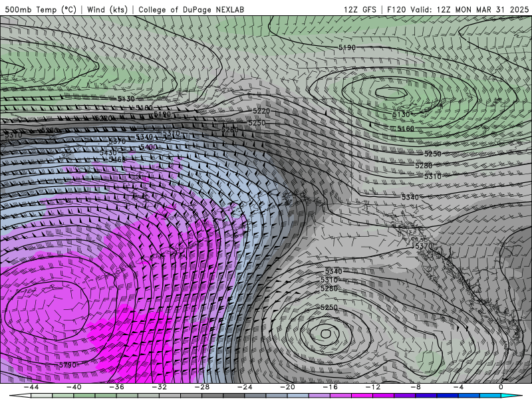Click the -32 color bar label
532x399 pixels.
(159, 387)
